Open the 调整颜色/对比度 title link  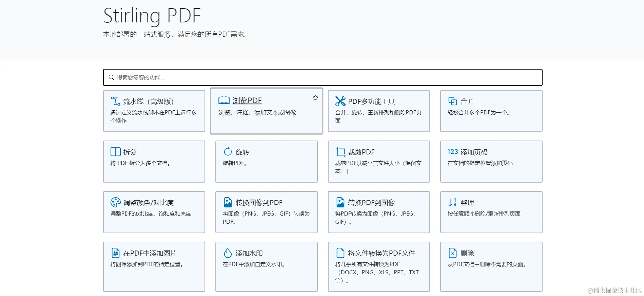[x=148, y=203]
